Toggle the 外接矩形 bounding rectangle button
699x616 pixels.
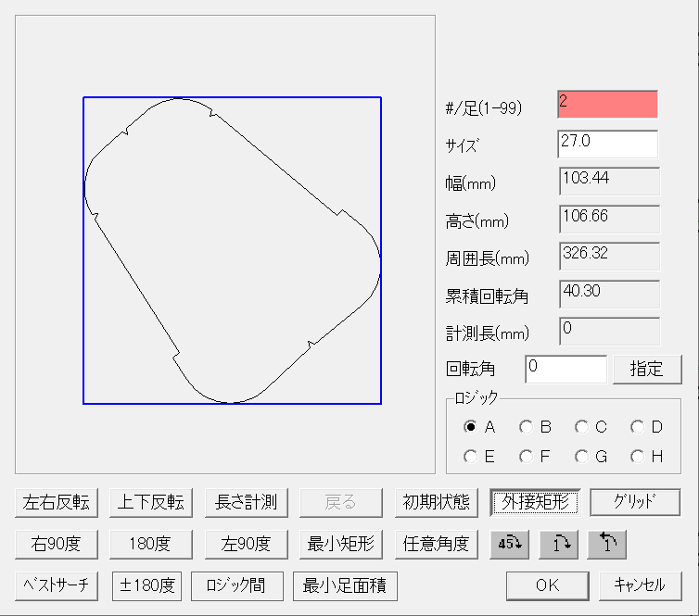click(x=535, y=502)
